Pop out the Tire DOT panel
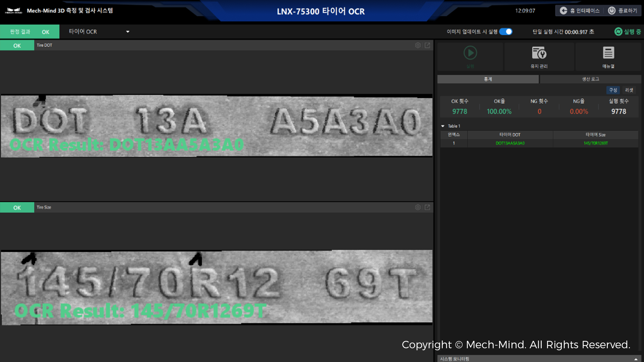Image resolution: width=644 pixels, height=362 pixels. [x=427, y=45]
